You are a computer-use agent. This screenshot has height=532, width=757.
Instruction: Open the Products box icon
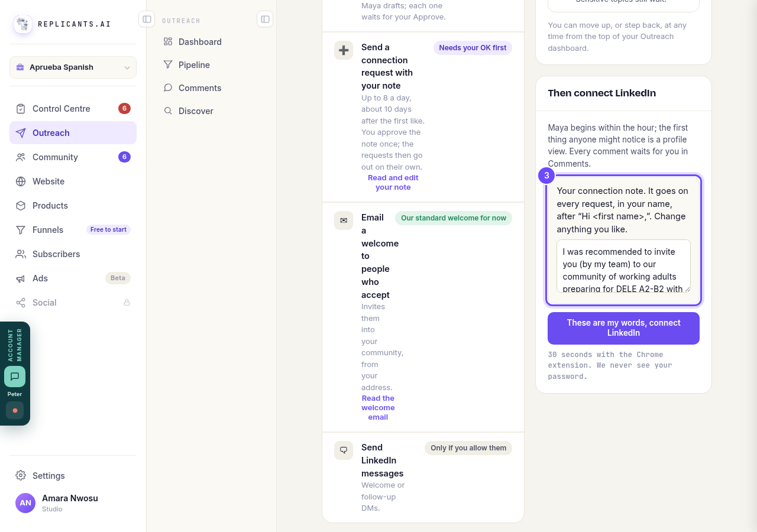coord(21,206)
